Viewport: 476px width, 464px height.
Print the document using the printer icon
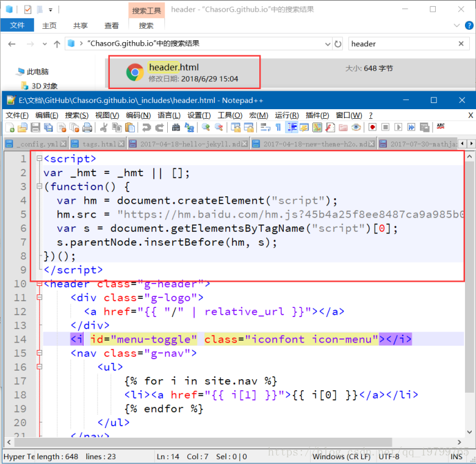tap(87, 127)
